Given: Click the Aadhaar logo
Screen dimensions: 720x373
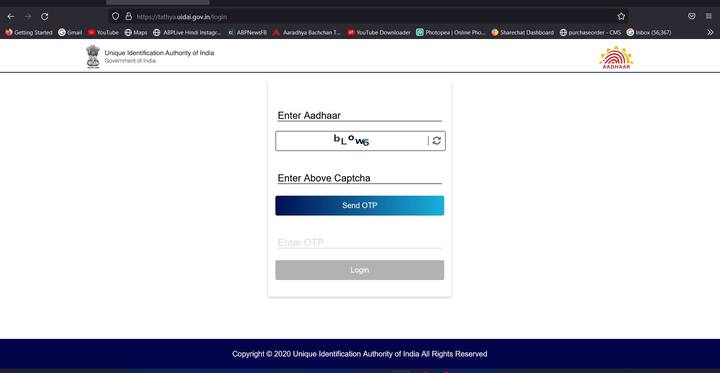Looking at the screenshot, I should tap(616, 58).
